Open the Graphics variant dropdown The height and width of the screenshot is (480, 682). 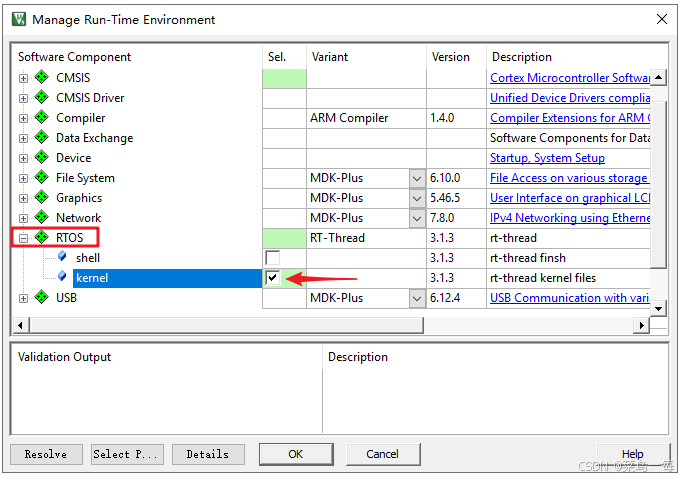tap(417, 198)
